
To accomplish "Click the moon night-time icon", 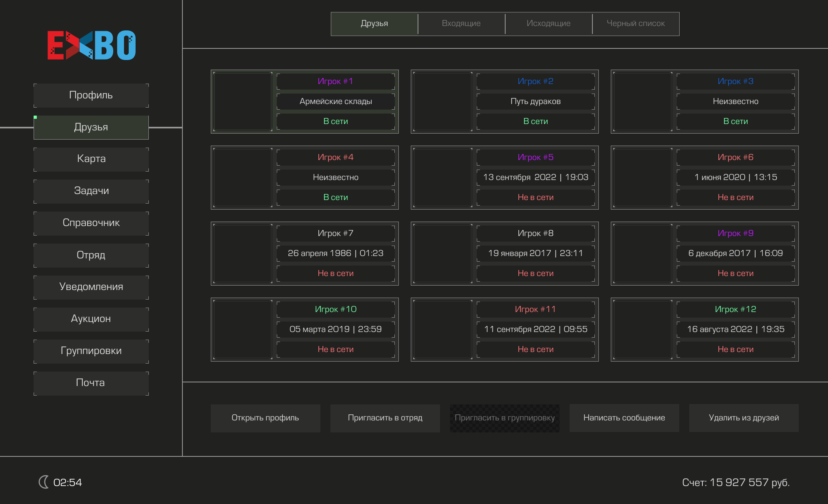I will [44, 482].
